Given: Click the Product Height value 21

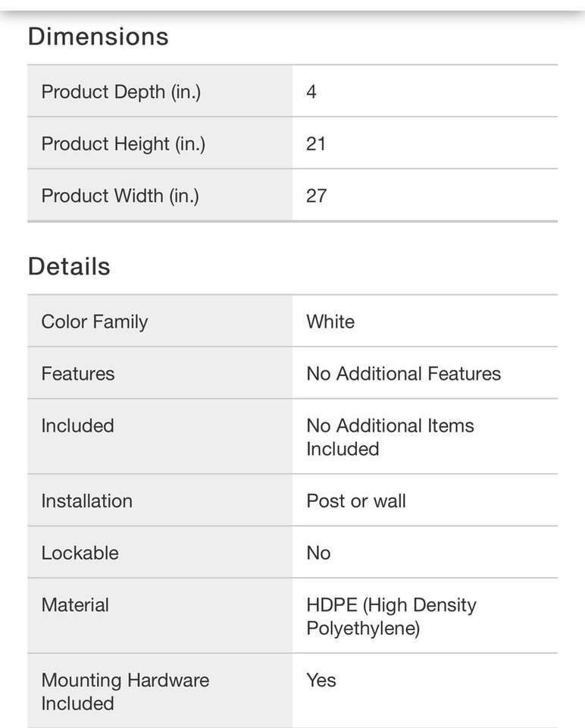Looking at the screenshot, I should [x=316, y=143].
